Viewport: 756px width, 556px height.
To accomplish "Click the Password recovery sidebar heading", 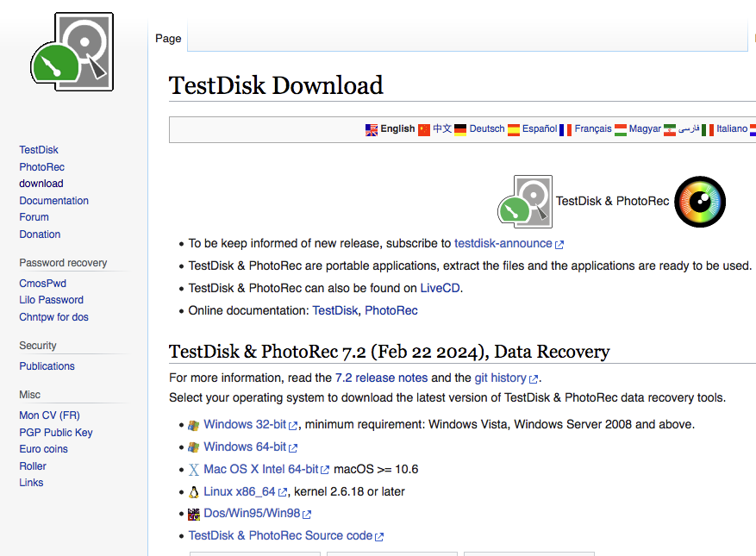I will coord(63,263).
